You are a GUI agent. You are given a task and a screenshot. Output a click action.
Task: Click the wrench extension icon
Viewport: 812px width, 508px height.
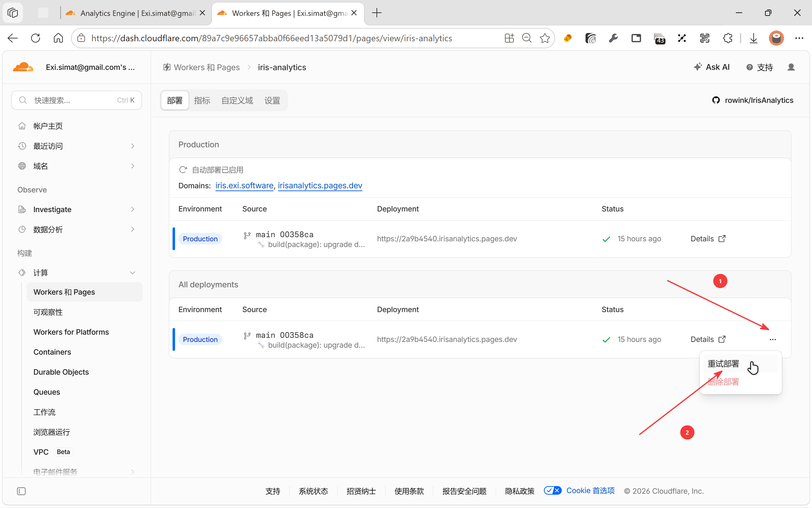click(613, 38)
